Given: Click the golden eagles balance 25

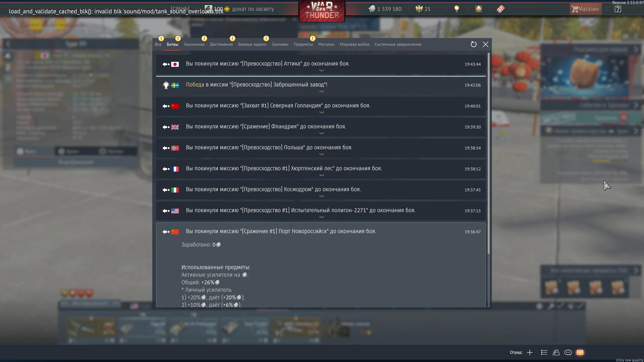Looking at the screenshot, I should click(x=423, y=9).
